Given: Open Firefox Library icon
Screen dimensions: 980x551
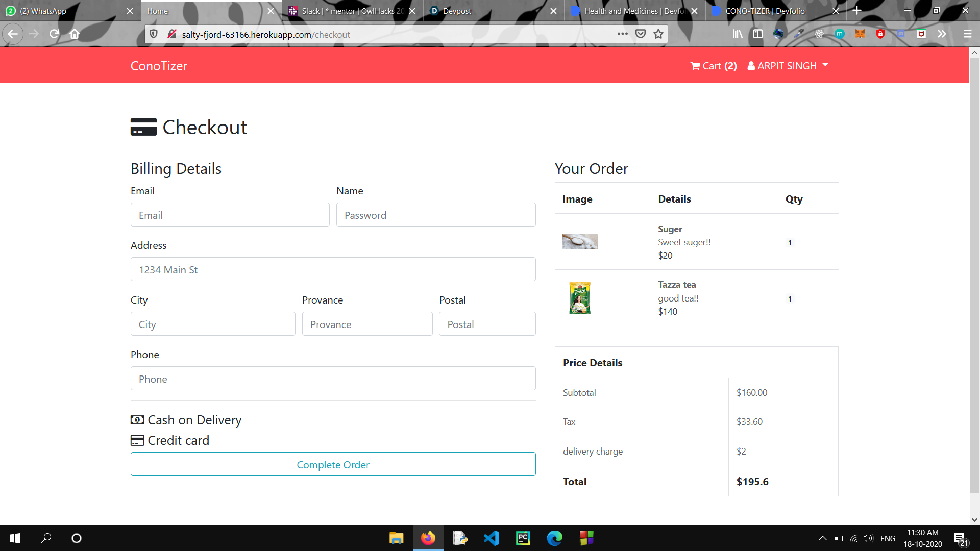Looking at the screenshot, I should [738, 34].
